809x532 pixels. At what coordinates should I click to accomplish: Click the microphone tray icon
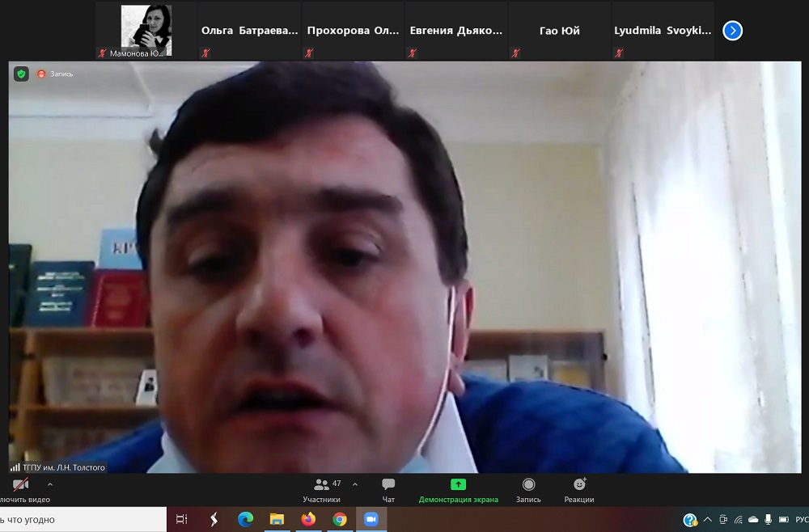click(x=769, y=519)
